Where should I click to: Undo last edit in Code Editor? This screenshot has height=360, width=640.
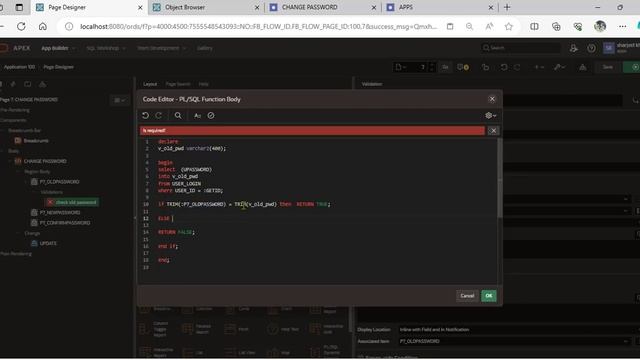[145, 116]
